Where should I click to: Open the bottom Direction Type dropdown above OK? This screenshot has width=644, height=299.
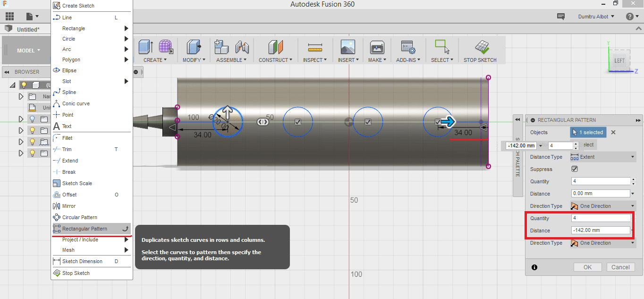click(x=603, y=243)
